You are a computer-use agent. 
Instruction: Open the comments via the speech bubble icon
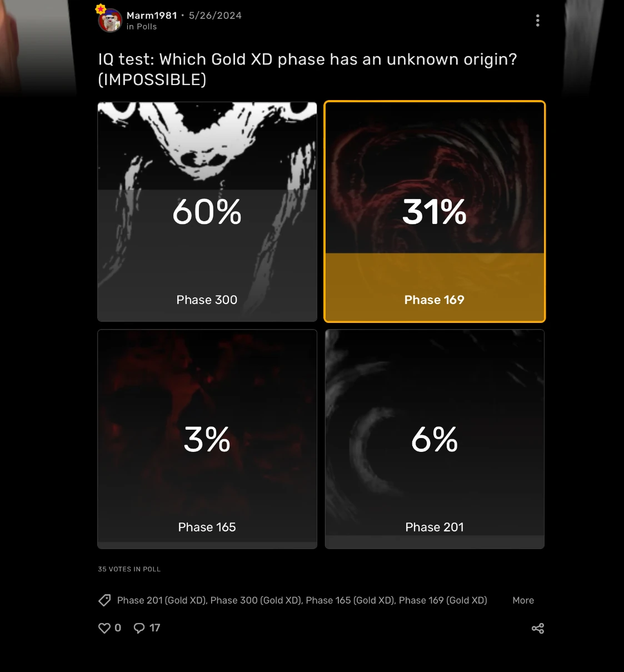click(x=139, y=628)
